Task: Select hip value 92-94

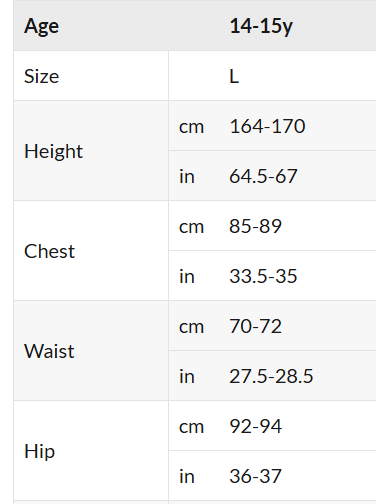Action: coord(255,426)
